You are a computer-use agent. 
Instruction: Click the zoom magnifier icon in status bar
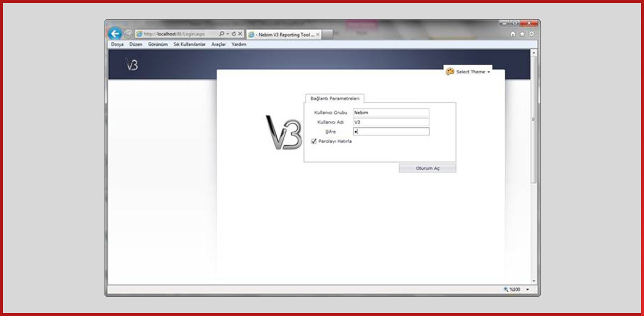coord(506,290)
